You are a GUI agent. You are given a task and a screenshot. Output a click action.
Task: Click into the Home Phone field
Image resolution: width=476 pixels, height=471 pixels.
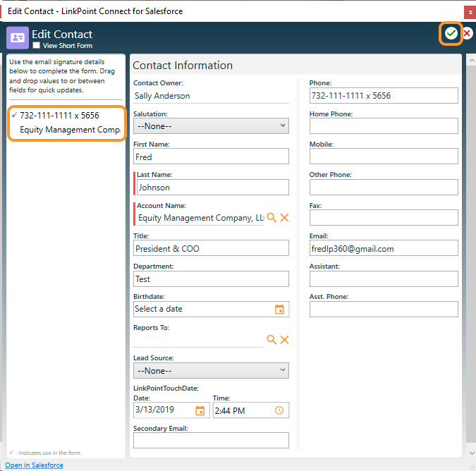pos(384,126)
